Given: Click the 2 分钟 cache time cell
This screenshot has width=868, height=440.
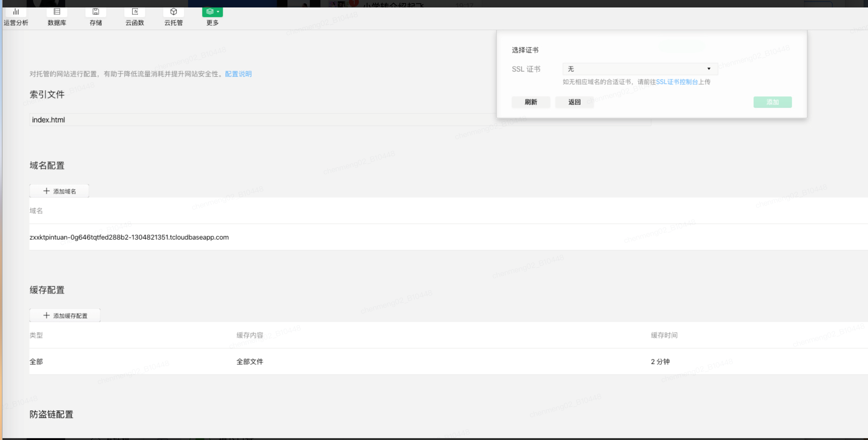Looking at the screenshot, I should click(660, 361).
